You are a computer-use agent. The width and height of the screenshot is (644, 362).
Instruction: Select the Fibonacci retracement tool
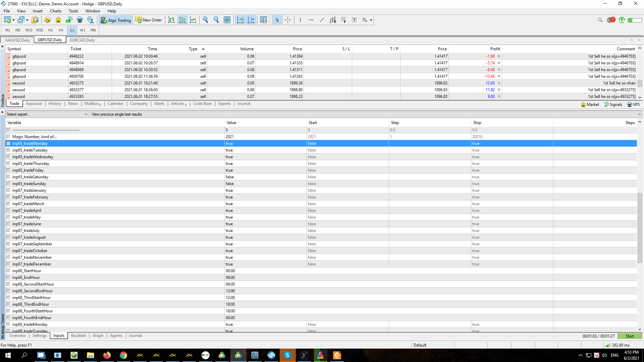(x=343, y=20)
